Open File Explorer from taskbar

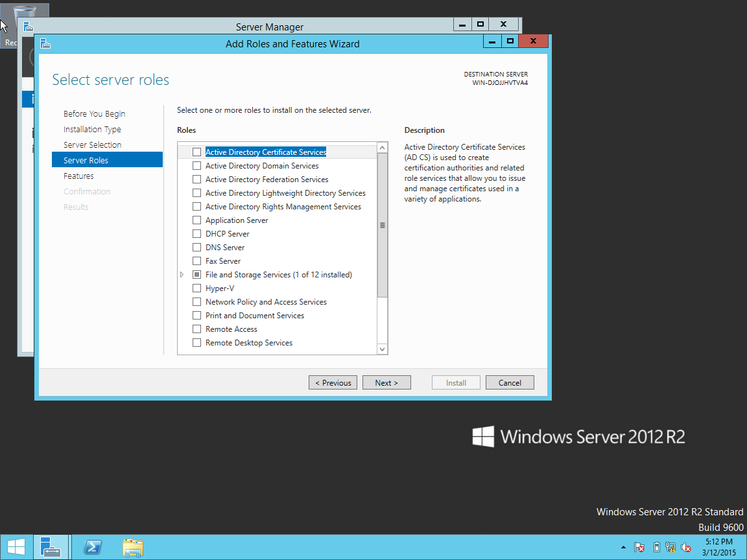[x=133, y=547]
